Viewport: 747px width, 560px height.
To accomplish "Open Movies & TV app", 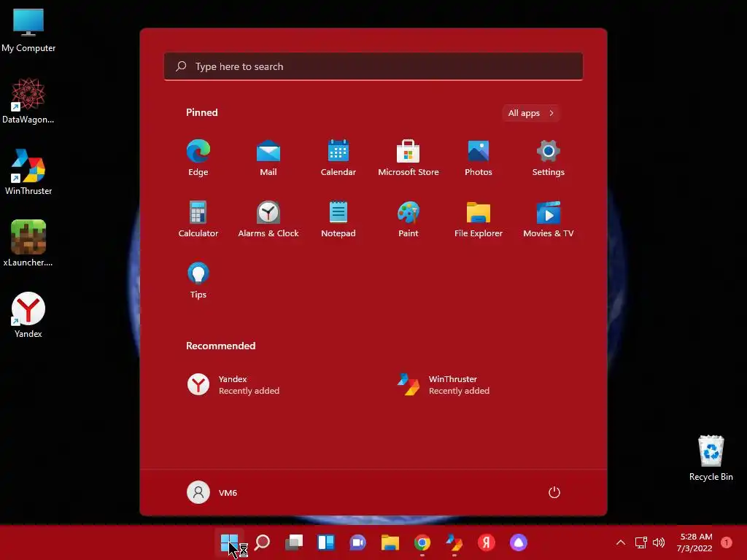I will point(549,219).
